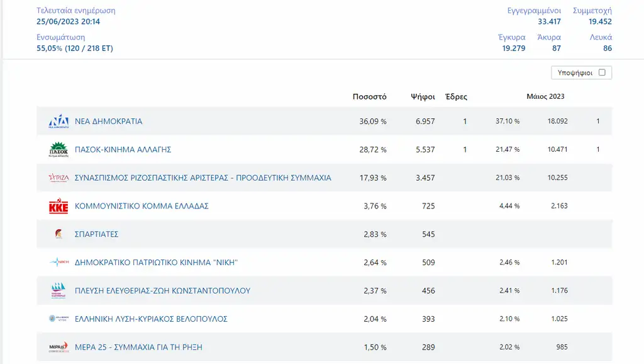Image resolution: width=644 pixels, height=364 pixels.
Task: Click the NIKI party logo
Action: pyautogui.click(x=58, y=262)
